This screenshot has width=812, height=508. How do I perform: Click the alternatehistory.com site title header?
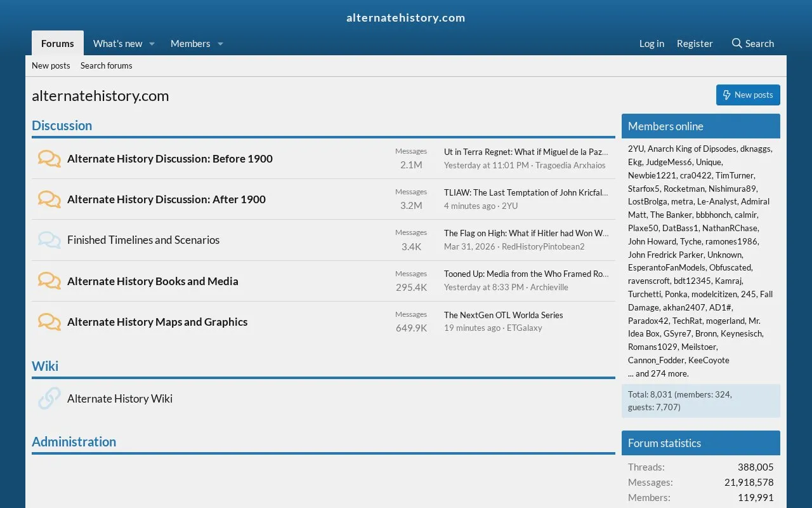[x=406, y=18]
